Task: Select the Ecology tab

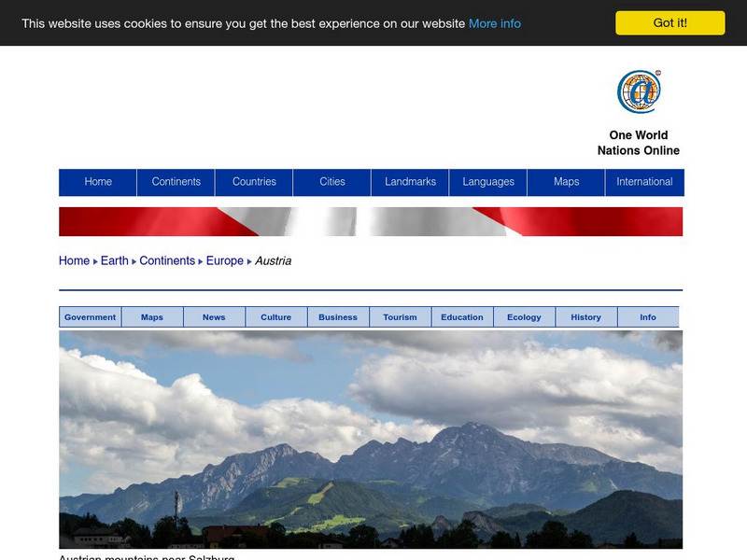Action: [524, 316]
